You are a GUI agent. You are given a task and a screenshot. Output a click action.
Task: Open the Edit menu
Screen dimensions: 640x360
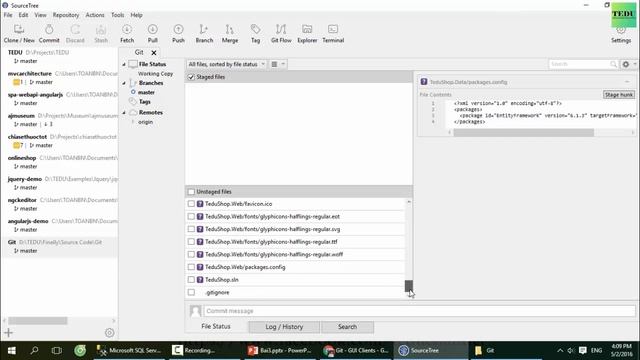pos(23,15)
